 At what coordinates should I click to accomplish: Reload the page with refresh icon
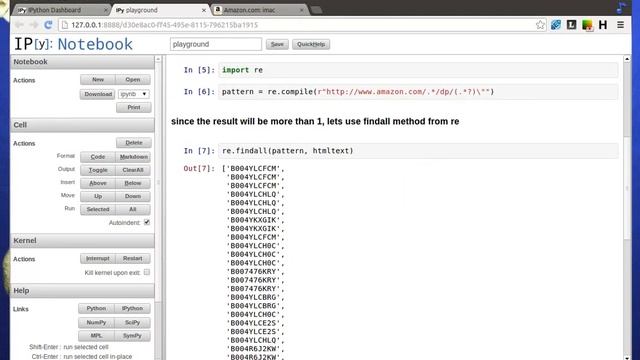tap(48, 25)
